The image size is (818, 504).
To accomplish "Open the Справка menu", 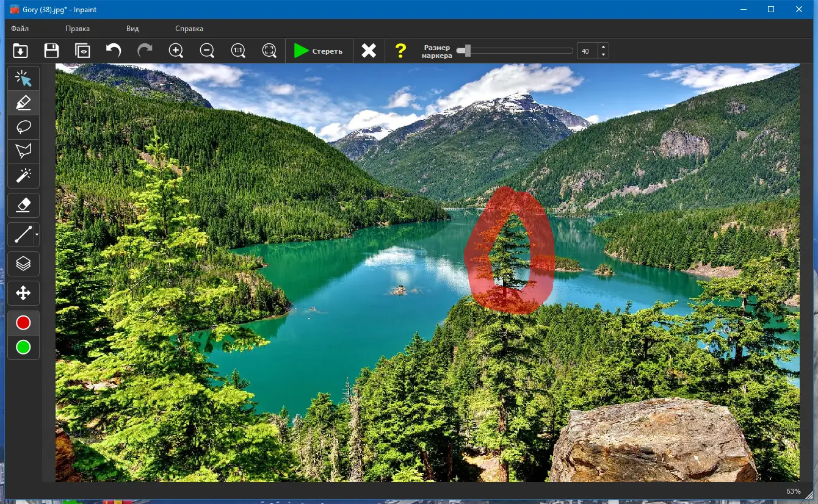I will click(x=189, y=29).
